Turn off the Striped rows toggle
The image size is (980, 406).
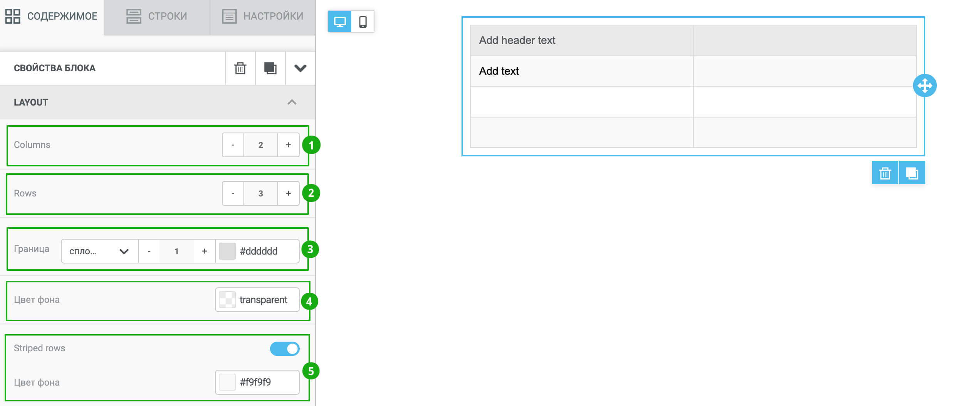click(285, 349)
